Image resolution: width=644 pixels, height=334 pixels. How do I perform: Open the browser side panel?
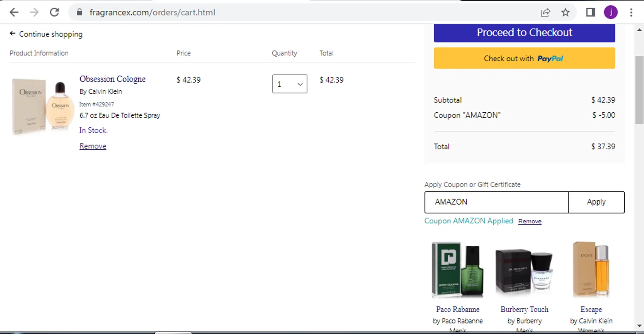click(591, 12)
